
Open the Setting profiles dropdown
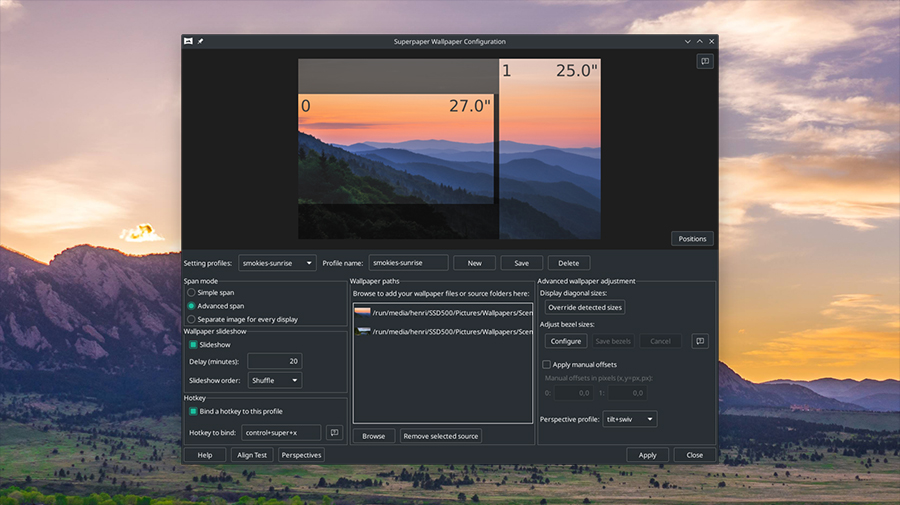click(277, 263)
